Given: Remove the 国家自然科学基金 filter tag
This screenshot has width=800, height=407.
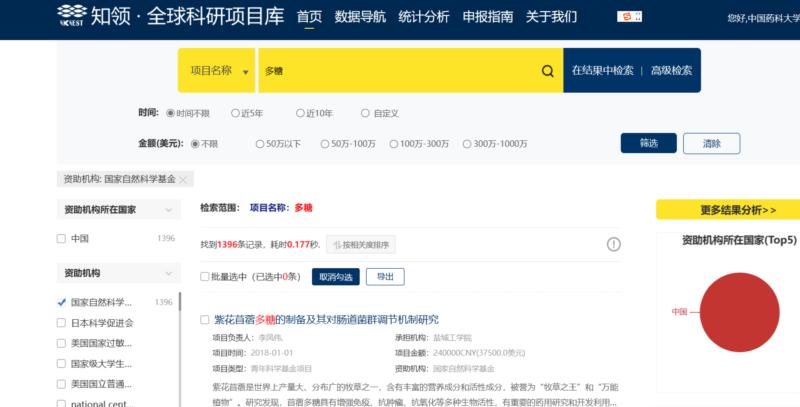Looking at the screenshot, I should coord(183,180).
